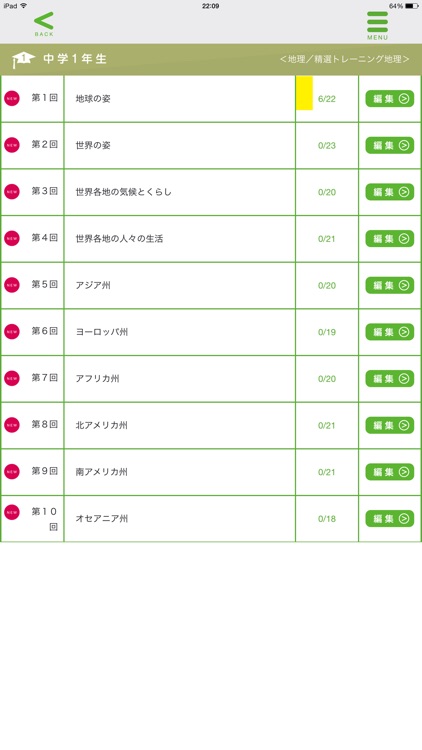422x750 pixels.
Task: Edit the 世界の姿 lesson via 編集
Action: point(389,145)
